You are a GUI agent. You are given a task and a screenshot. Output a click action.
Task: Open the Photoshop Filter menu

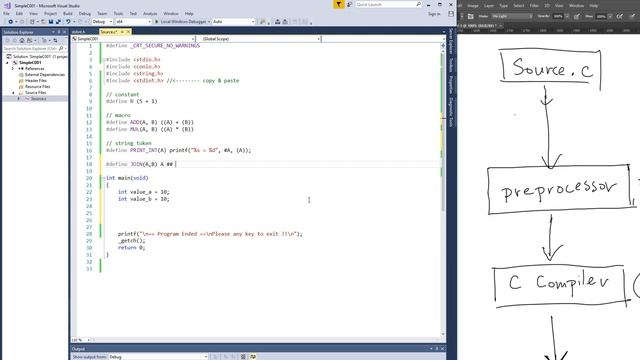coord(534,6)
